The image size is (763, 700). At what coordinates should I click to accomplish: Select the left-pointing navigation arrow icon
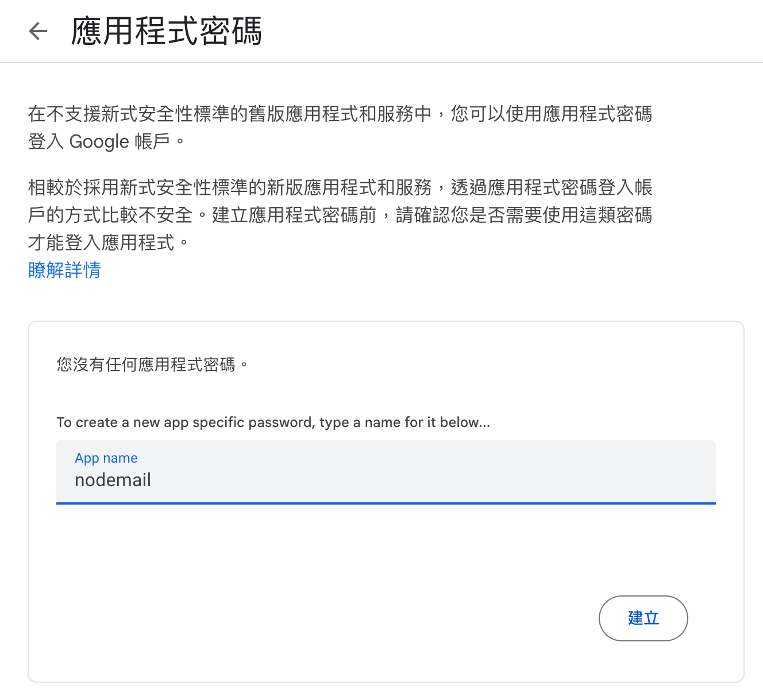37,31
